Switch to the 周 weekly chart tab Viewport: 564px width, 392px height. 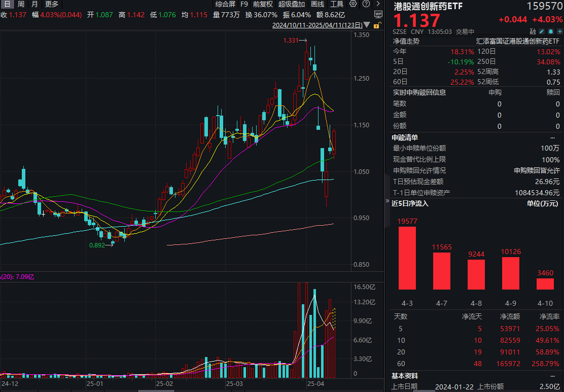tap(20, 4)
